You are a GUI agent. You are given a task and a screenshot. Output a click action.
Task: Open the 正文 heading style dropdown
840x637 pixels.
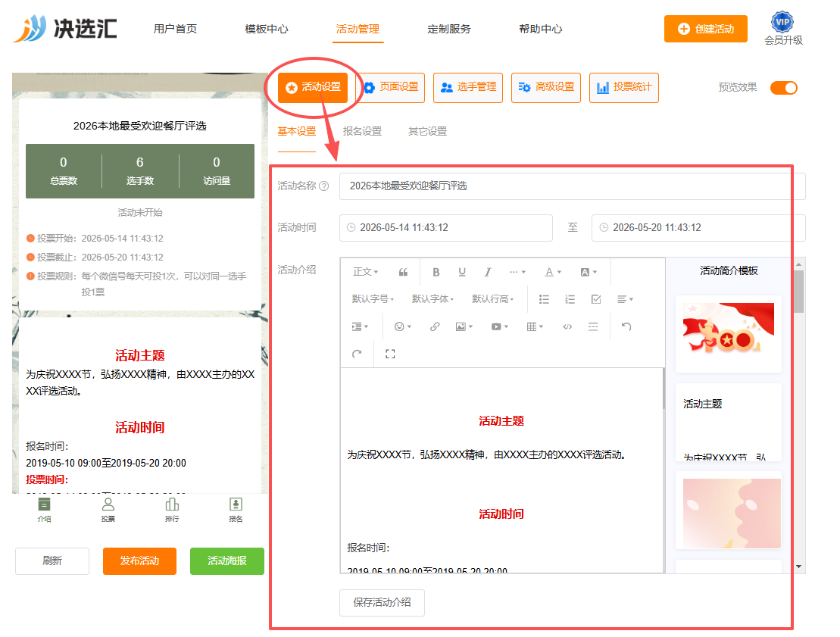pos(365,272)
